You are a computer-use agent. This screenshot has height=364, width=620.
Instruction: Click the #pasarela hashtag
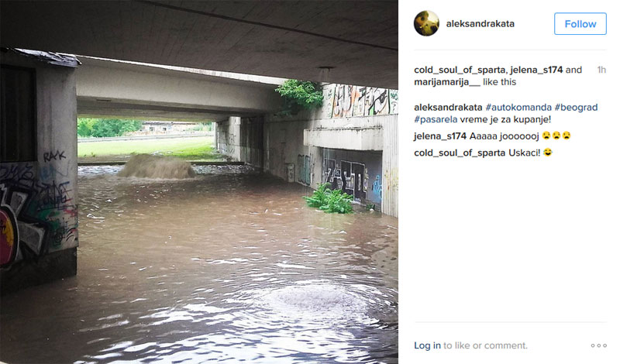pyautogui.click(x=436, y=119)
